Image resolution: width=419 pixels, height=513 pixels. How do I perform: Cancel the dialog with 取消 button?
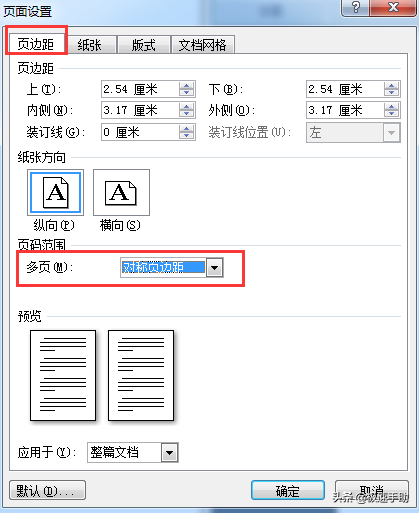pyautogui.click(x=372, y=490)
